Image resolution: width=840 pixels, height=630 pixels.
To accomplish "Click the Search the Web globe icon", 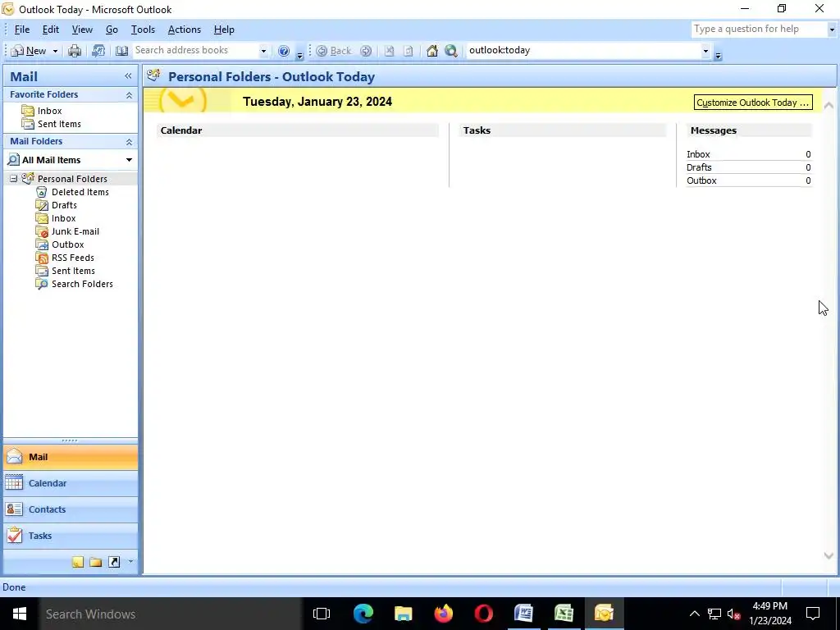I will click(x=451, y=51).
